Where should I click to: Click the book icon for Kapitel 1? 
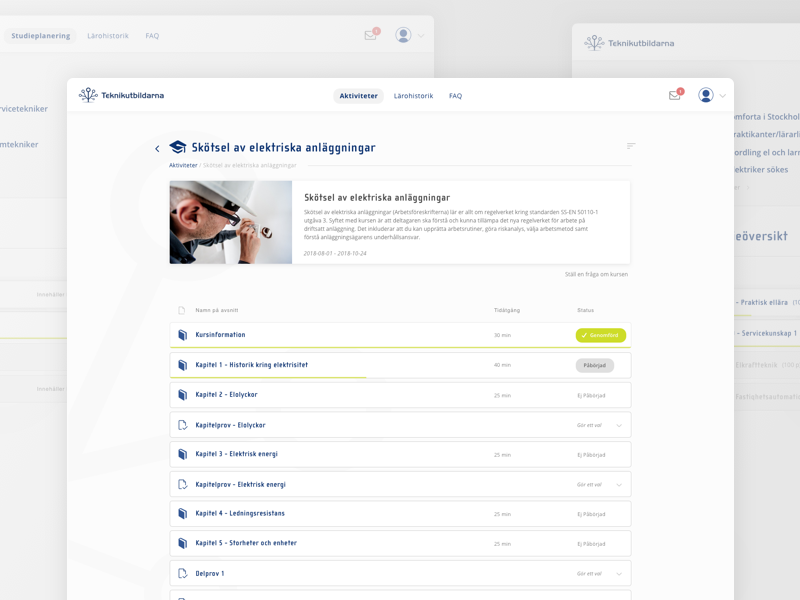(x=182, y=365)
